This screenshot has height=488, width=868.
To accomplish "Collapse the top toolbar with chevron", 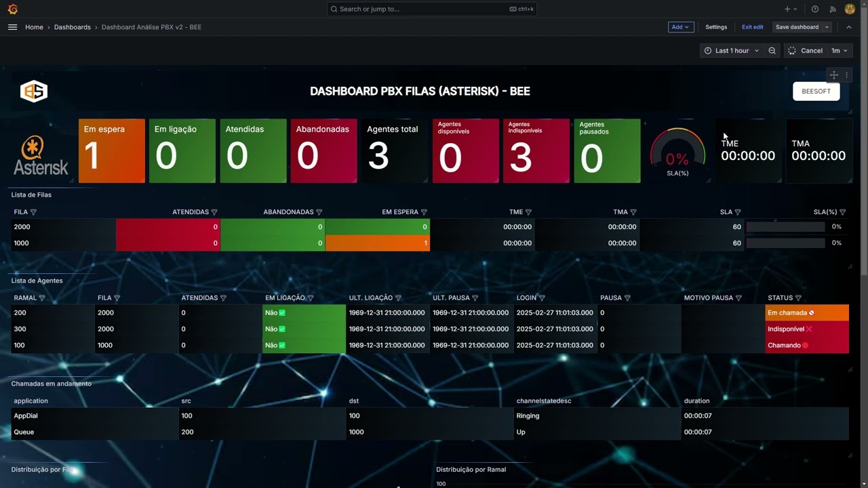I will tap(848, 27).
